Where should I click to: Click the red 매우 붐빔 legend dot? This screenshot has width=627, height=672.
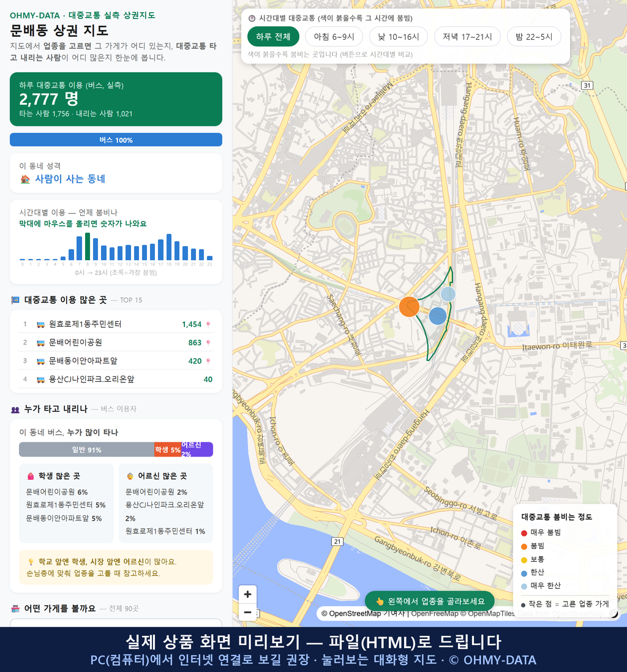(524, 533)
